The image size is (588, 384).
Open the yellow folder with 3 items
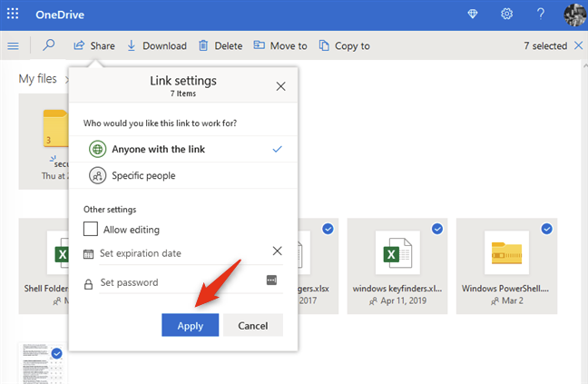point(55,128)
